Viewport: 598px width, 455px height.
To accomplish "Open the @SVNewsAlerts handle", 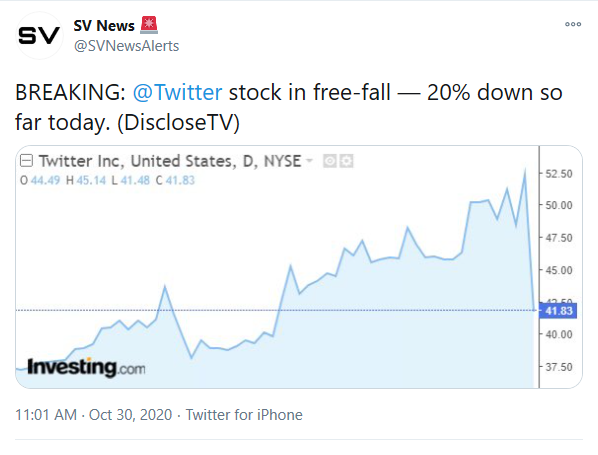I will pos(126,46).
